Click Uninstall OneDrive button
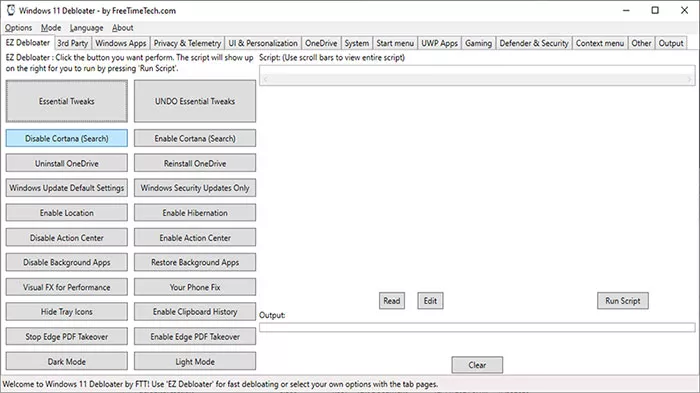Screen dimensions: 700x393 (67, 163)
